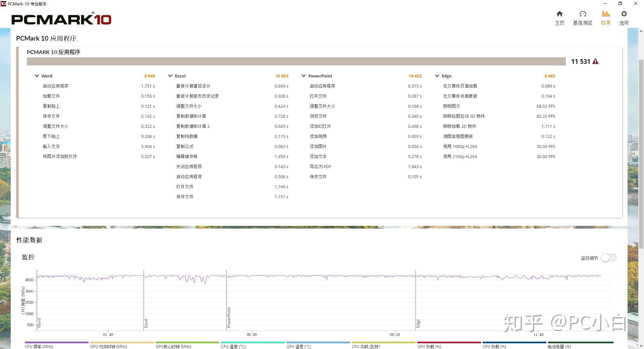Collapse the PowerPoint results section

(304, 76)
